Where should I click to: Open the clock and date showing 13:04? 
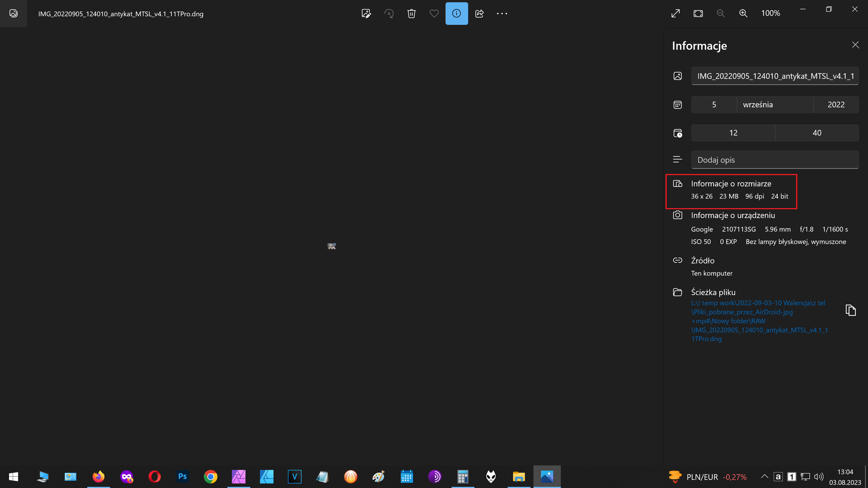(x=845, y=477)
